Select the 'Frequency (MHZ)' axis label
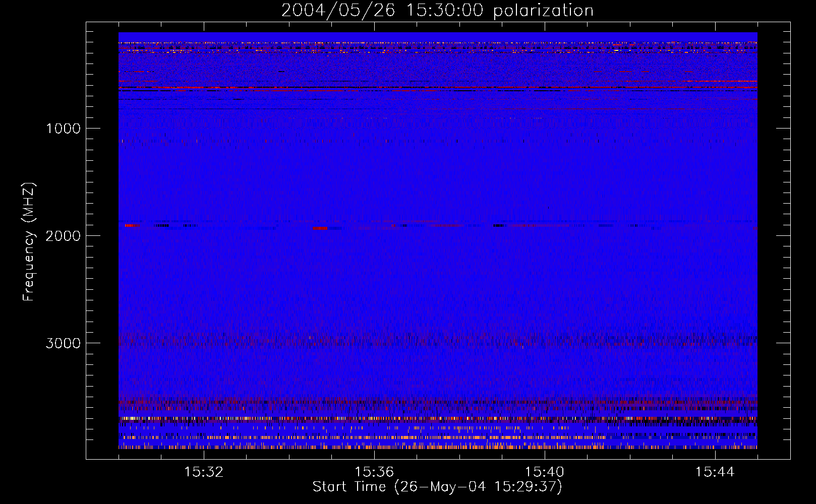The image size is (816, 504). tap(29, 242)
